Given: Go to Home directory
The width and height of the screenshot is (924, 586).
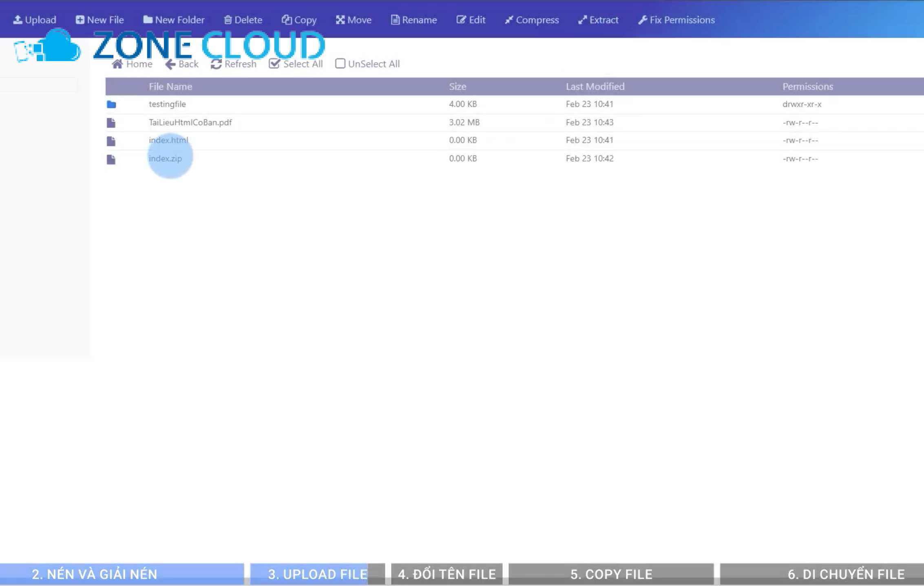Looking at the screenshot, I should click(x=132, y=64).
